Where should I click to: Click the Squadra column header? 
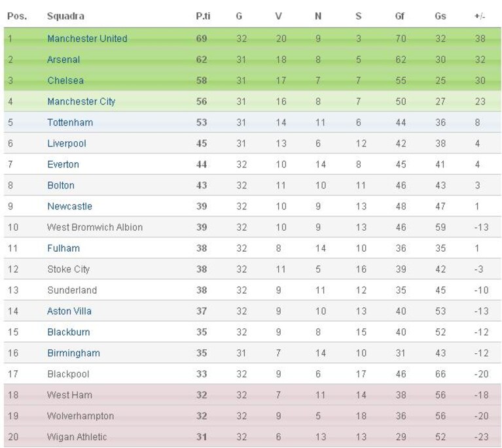point(65,16)
